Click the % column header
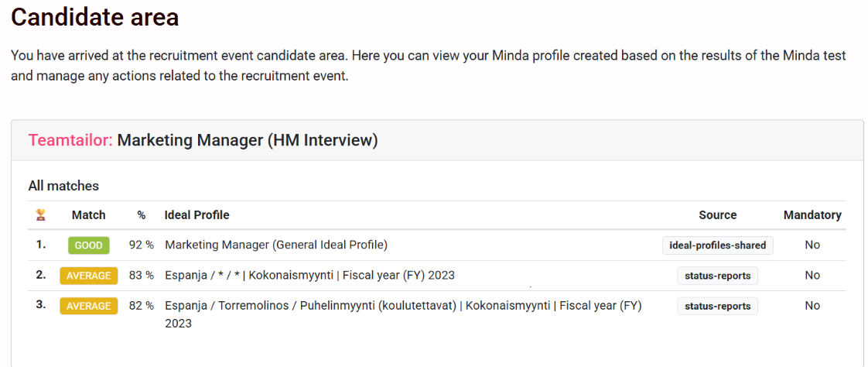The width and height of the screenshot is (868, 367). pos(142,214)
